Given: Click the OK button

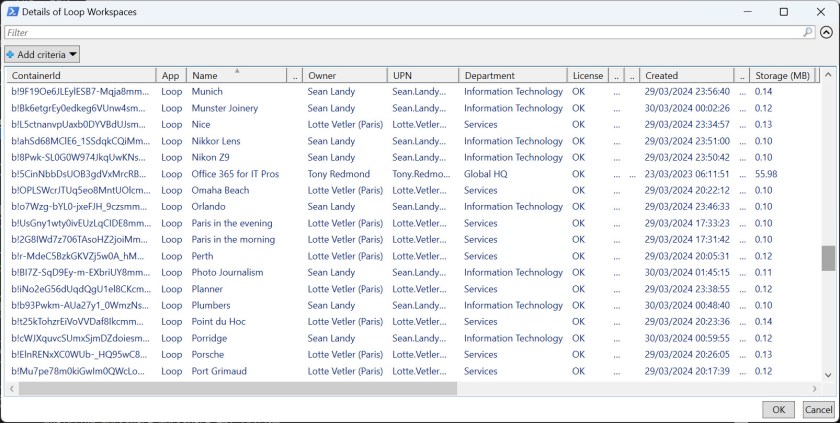Looking at the screenshot, I should coord(778,410).
